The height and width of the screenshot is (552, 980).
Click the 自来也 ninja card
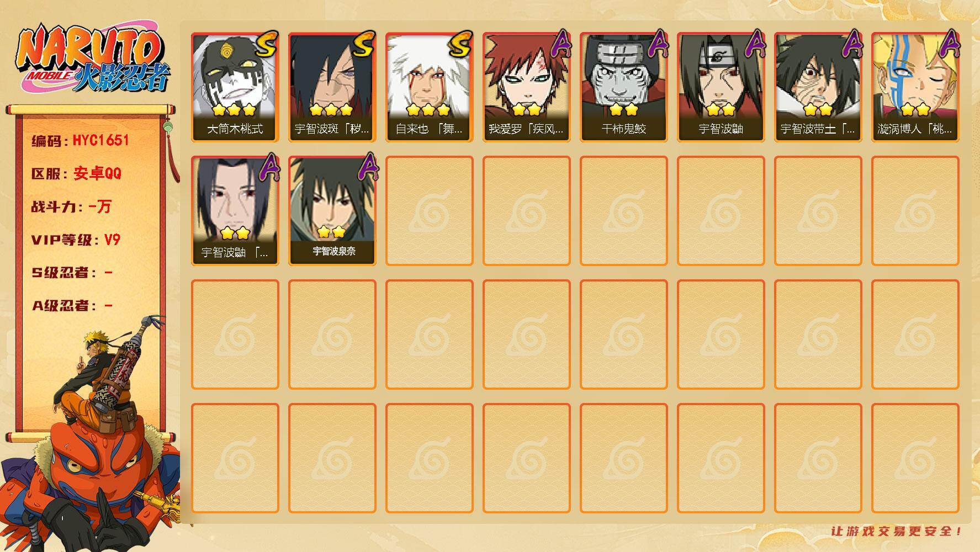(x=429, y=87)
